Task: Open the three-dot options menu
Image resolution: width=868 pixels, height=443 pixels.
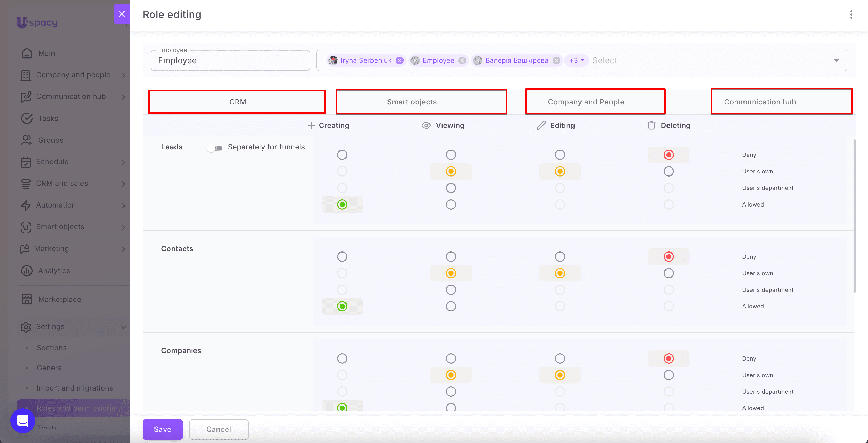Action: pos(851,14)
